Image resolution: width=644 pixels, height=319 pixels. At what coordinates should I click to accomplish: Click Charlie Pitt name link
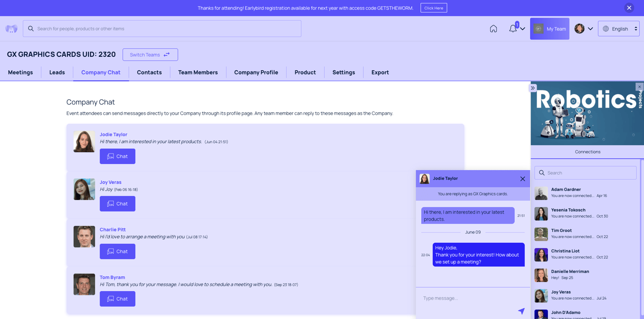click(x=113, y=230)
